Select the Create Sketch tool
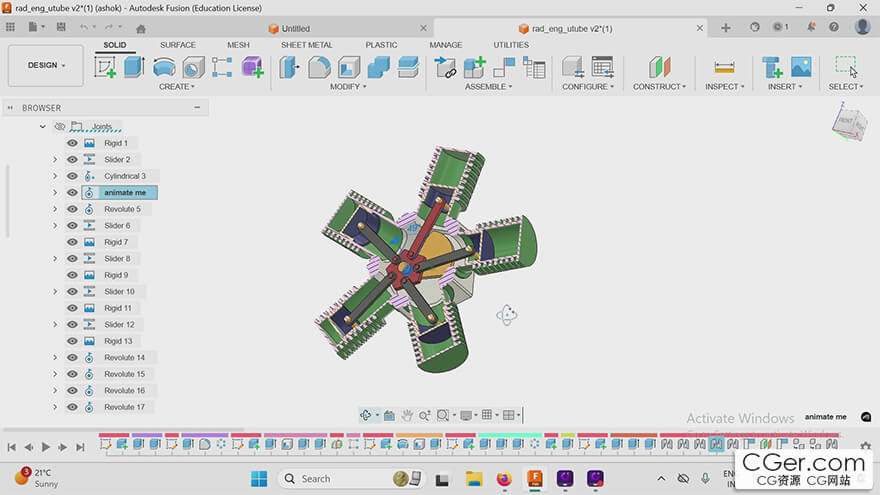Screen dimensions: 880x495 tap(105, 67)
